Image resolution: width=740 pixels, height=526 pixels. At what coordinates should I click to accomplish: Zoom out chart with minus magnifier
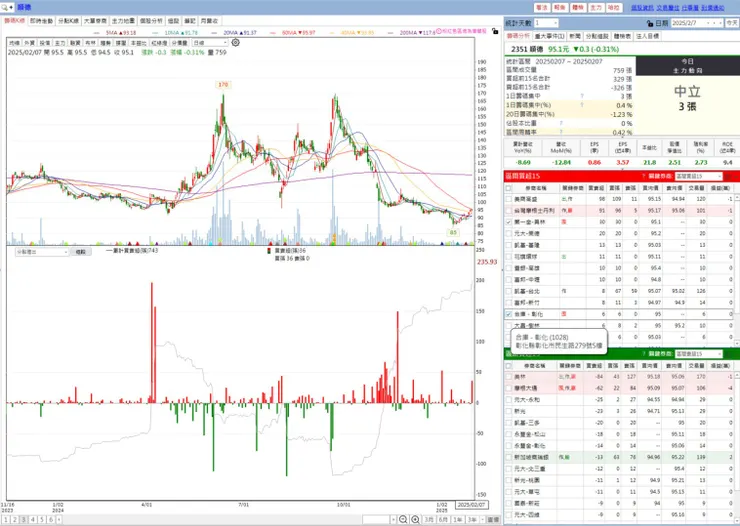[x=403, y=519]
